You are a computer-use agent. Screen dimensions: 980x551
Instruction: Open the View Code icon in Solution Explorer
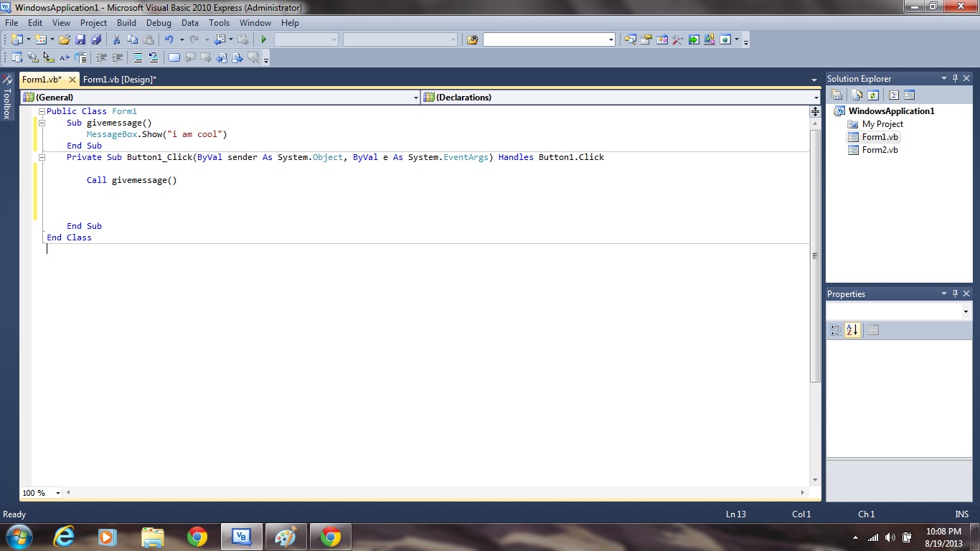[893, 94]
